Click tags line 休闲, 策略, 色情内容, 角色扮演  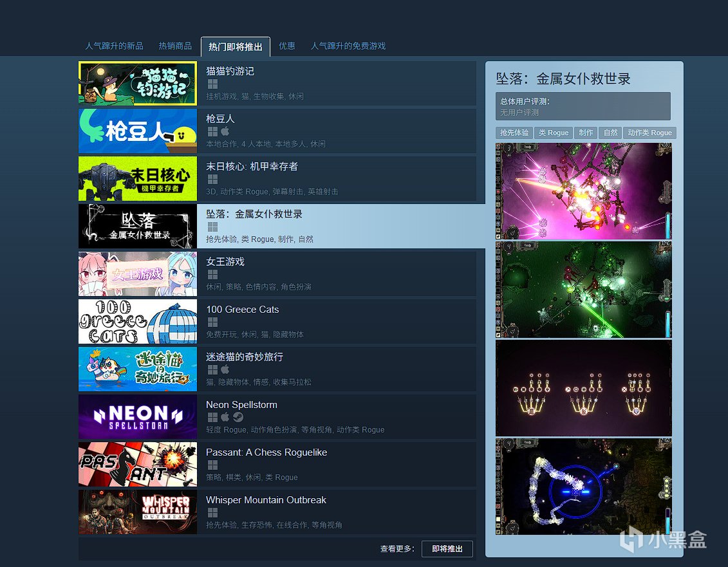pyautogui.click(x=259, y=286)
